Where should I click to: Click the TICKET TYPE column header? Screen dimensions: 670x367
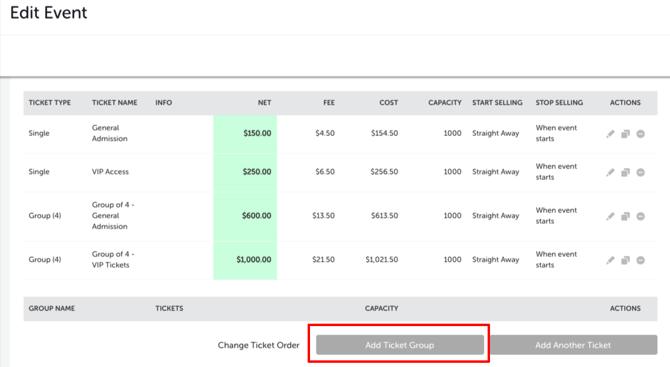click(x=50, y=103)
